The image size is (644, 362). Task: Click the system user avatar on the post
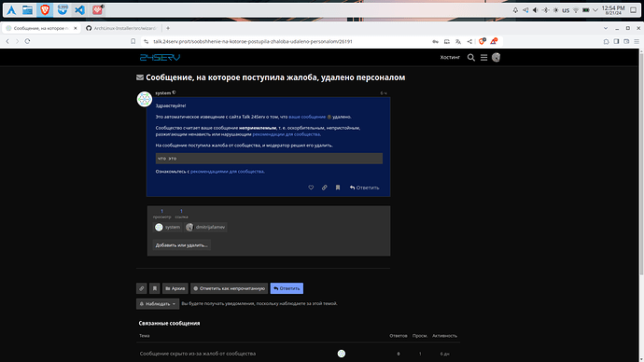[144, 99]
